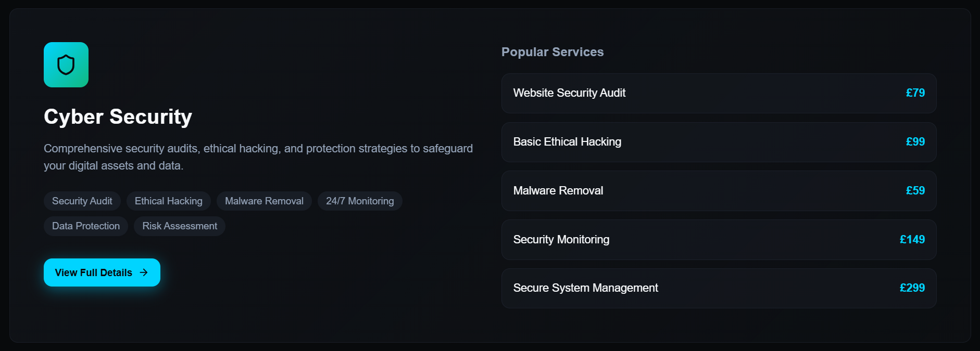Click the £99 price for Basic Ethical Hacking
The image size is (980, 351).
click(x=915, y=142)
